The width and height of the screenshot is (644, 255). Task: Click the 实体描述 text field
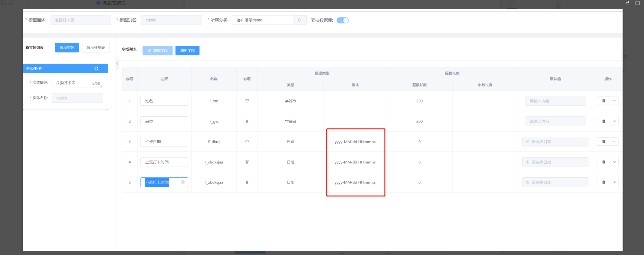(74, 83)
